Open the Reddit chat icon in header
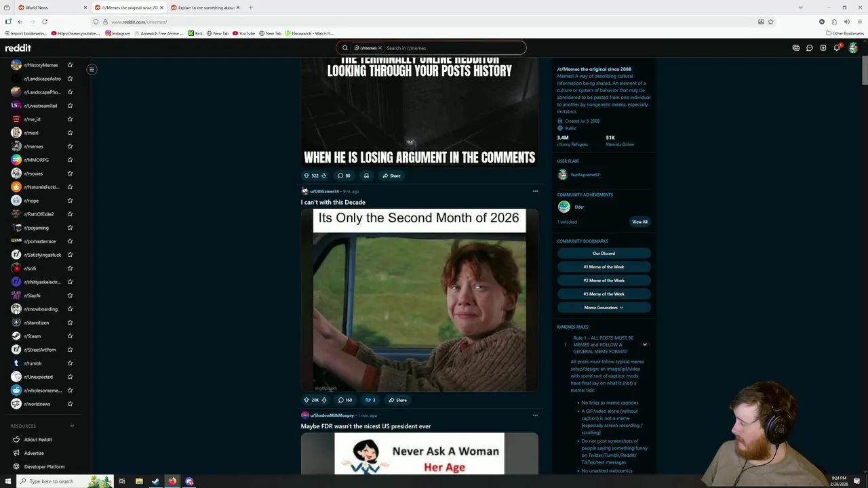 pyautogui.click(x=809, y=48)
